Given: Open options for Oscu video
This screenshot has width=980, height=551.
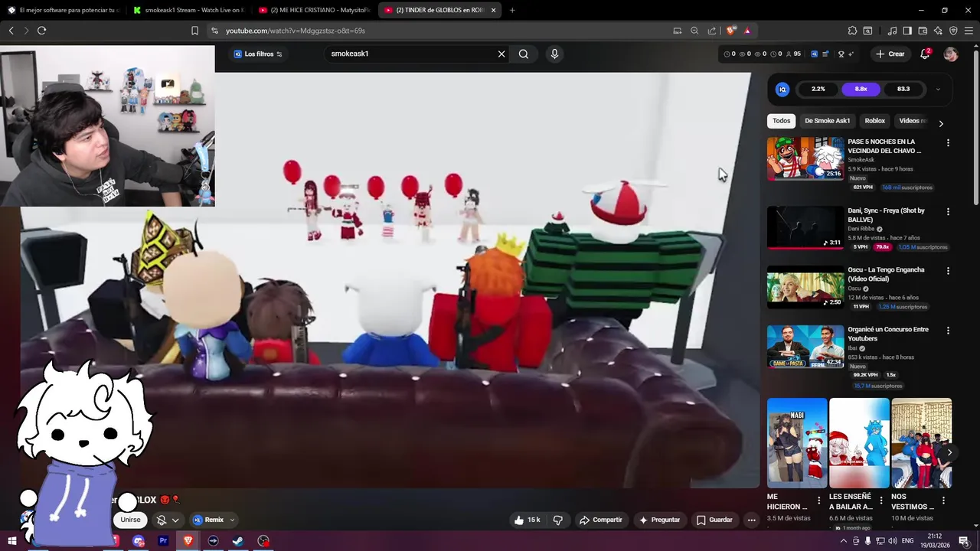Looking at the screenshot, I should point(948,271).
